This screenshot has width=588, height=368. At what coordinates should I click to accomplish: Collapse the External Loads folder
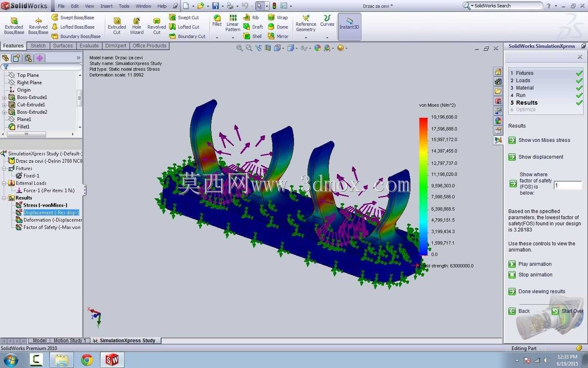tap(4, 183)
